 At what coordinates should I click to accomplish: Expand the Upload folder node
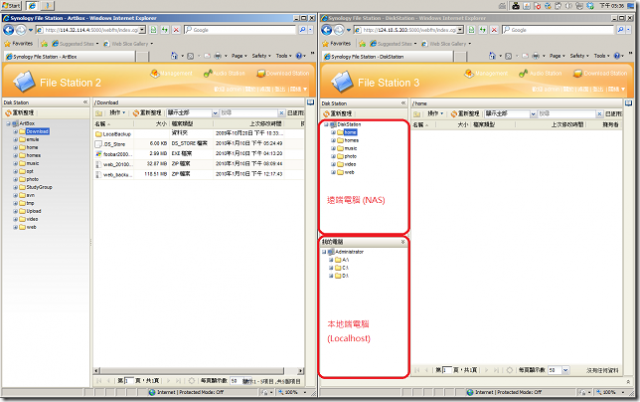pos(16,211)
